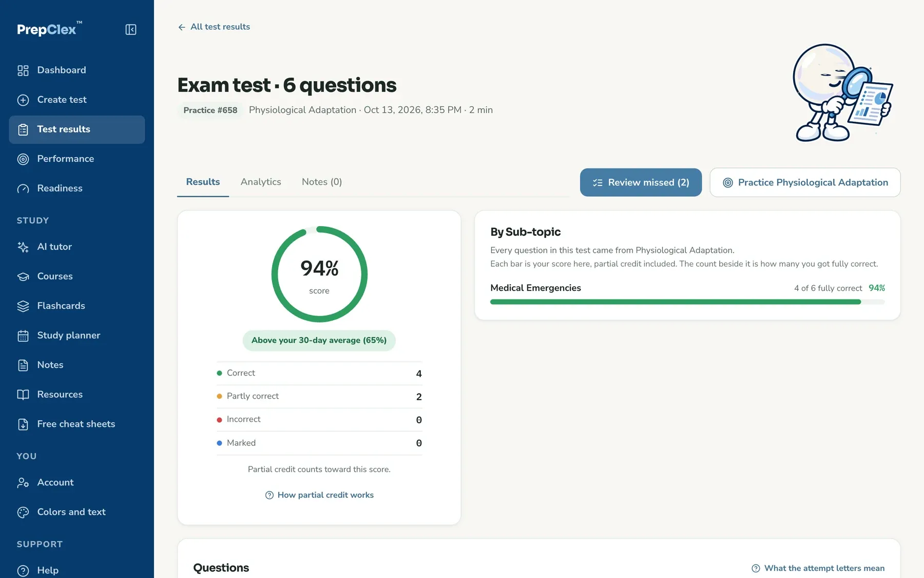Launch the AI tutor
Viewport: 924px width, 578px height.
pyautogui.click(x=77, y=247)
